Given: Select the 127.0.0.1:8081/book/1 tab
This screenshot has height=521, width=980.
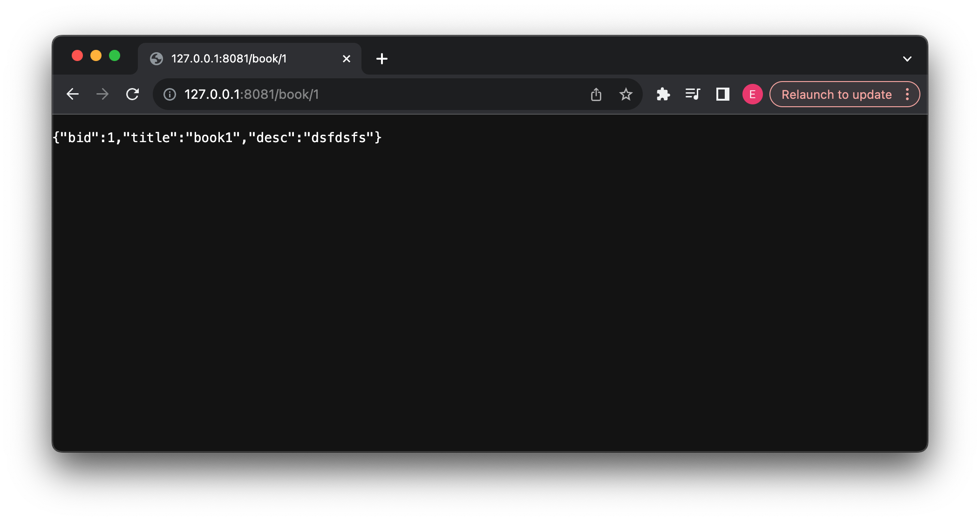Looking at the screenshot, I should pyautogui.click(x=242, y=59).
